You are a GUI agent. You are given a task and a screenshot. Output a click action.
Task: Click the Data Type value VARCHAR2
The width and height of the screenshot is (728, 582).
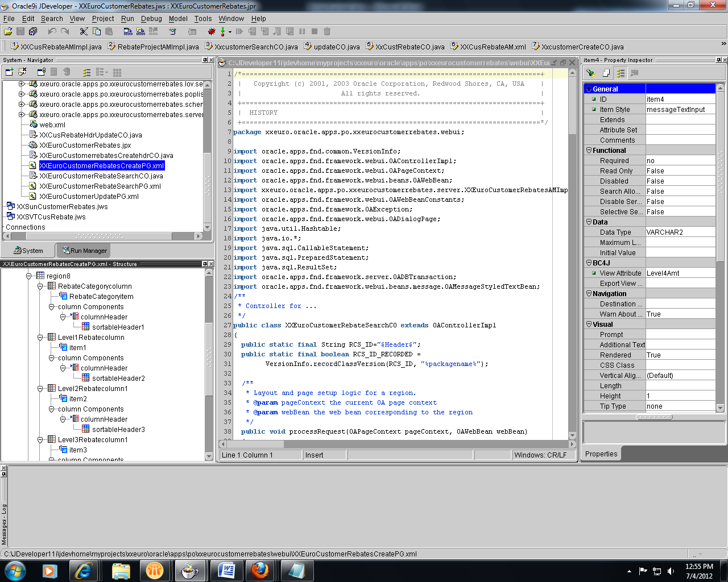point(680,232)
